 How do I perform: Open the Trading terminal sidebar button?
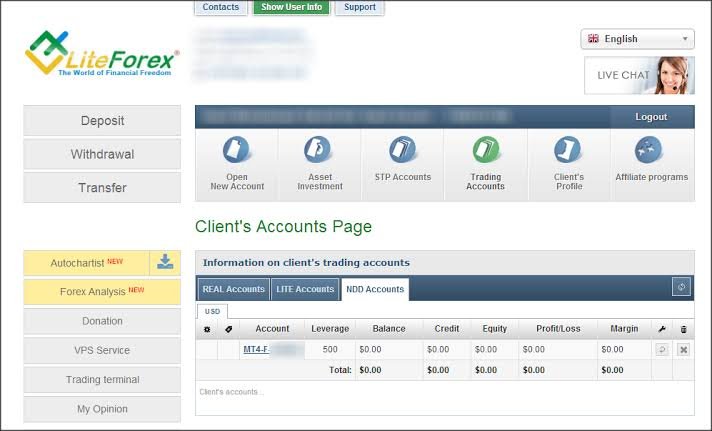(102, 380)
